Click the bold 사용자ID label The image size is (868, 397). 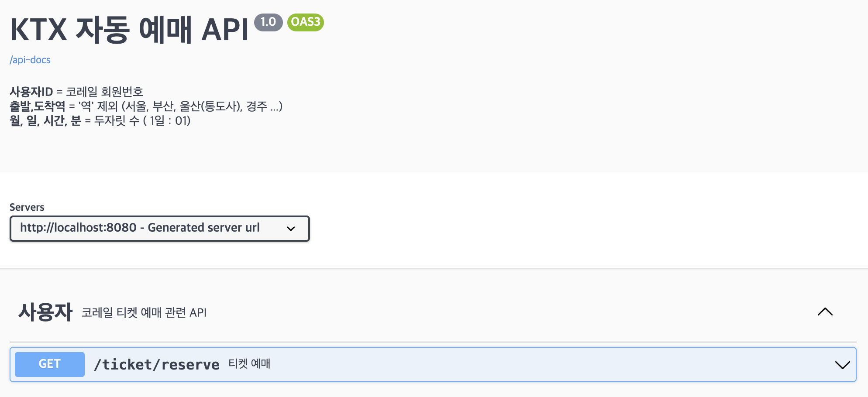point(31,92)
